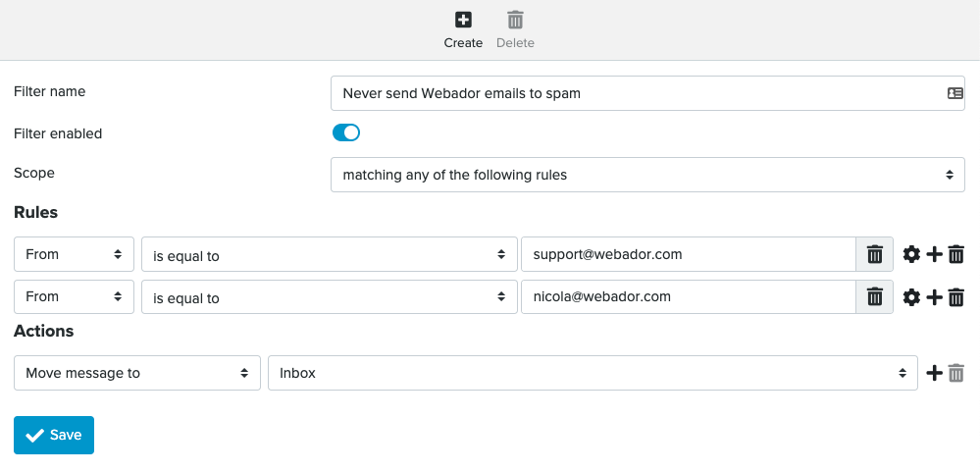980x472 pixels.
Task: Click the Delete trash icon in toolbar
Action: coord(515,20)
